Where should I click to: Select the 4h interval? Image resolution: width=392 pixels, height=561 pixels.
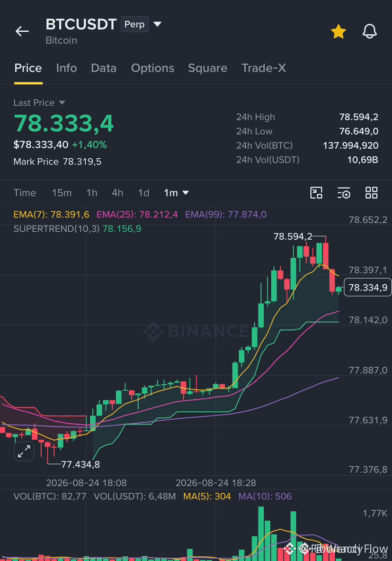117,193
